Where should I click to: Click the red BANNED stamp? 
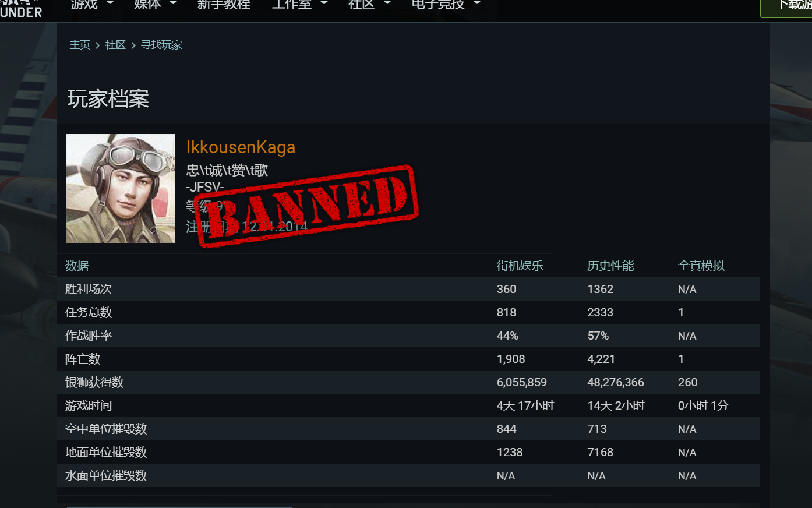point(306,206)
